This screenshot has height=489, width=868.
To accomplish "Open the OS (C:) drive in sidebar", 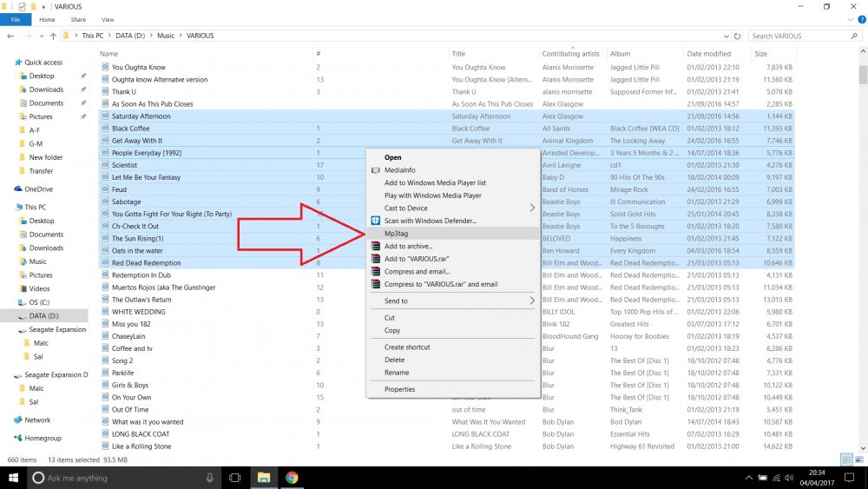I will point(39,302).
